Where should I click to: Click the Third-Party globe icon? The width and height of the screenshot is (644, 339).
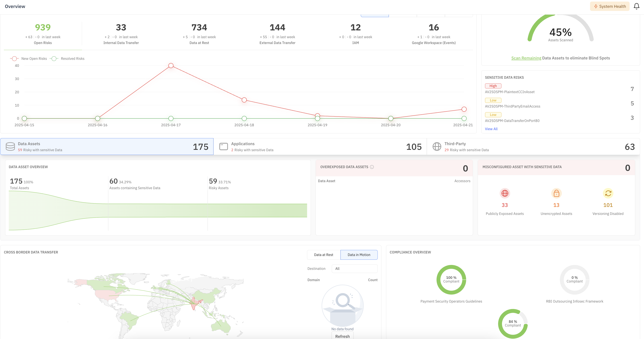(437, 147)
